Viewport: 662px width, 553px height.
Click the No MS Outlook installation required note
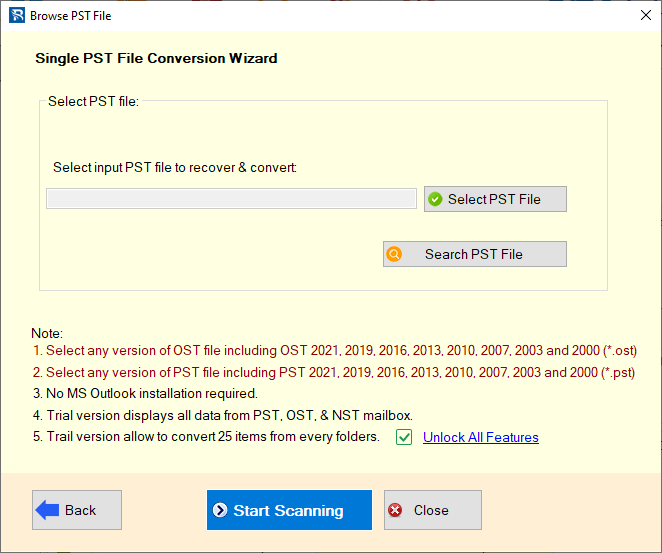144,393
